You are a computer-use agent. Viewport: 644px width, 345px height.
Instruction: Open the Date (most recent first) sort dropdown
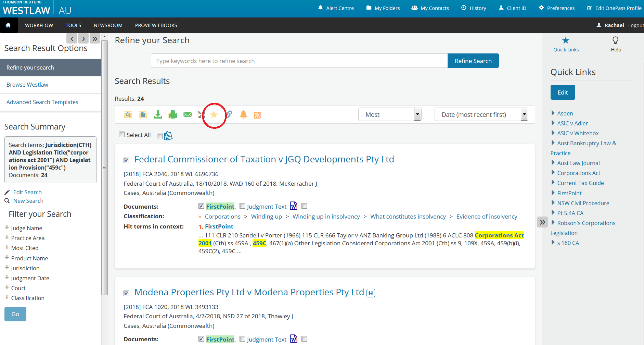click(481, 114)
